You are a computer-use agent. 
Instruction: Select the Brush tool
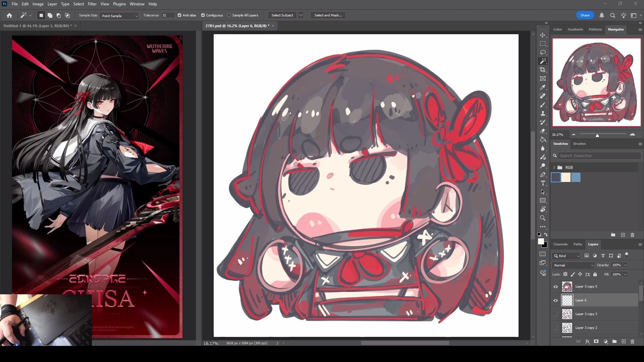click(x=543, y=105)
